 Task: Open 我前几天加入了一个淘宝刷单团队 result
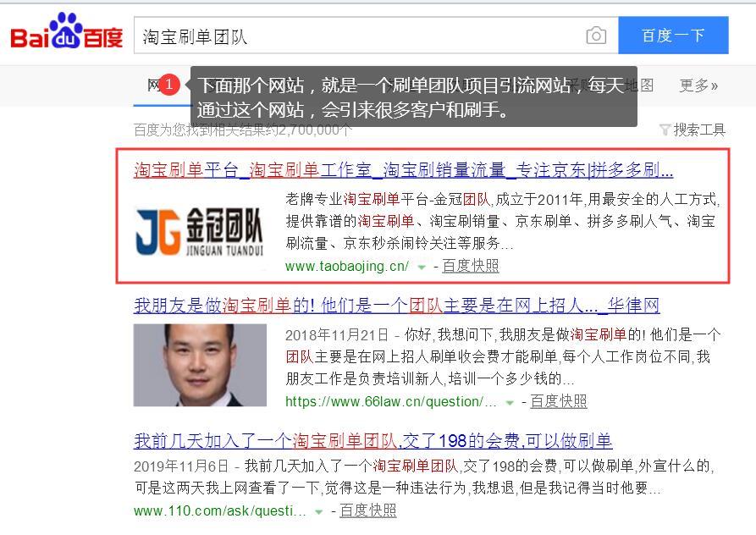pyautogui.click(x=372, y=441)
